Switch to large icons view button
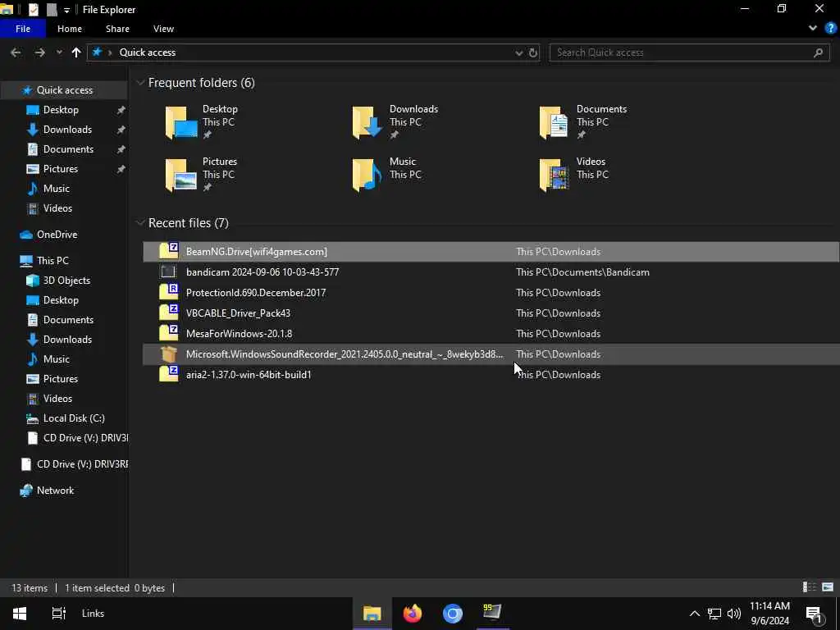 (x=828, y=587)
